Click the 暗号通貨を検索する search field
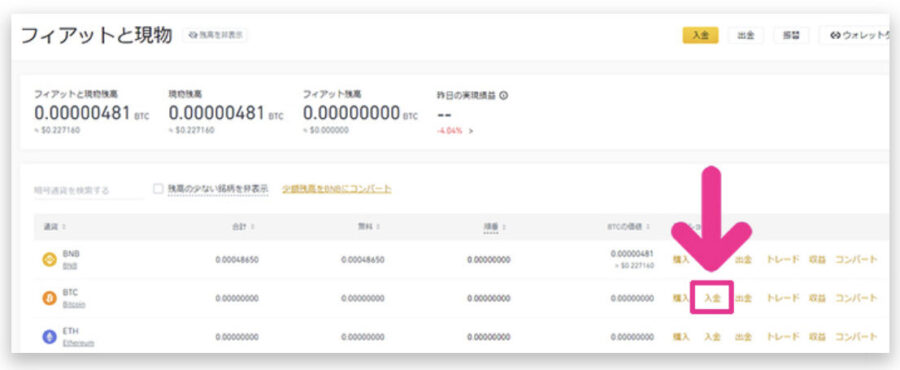900x370 pixels. click(x=88, y=190)
